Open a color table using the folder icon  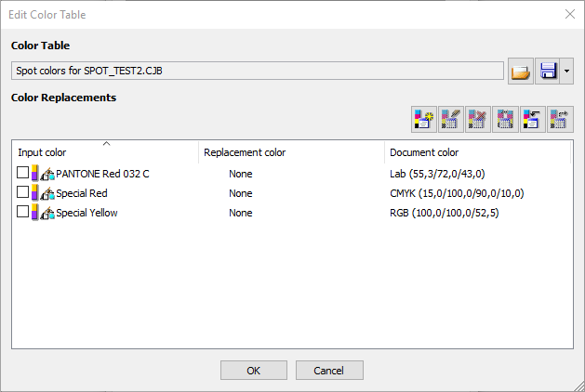[521, 71]
